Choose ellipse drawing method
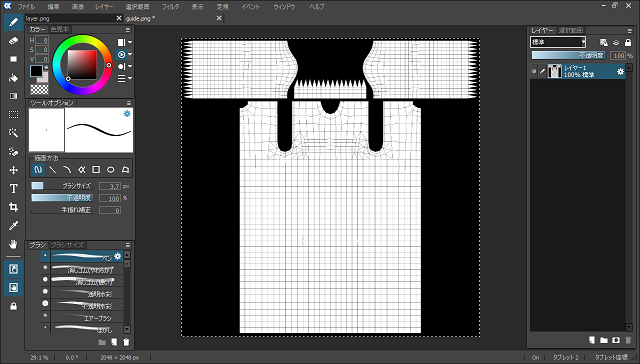The image size is (640, 364). click(111, 169)
